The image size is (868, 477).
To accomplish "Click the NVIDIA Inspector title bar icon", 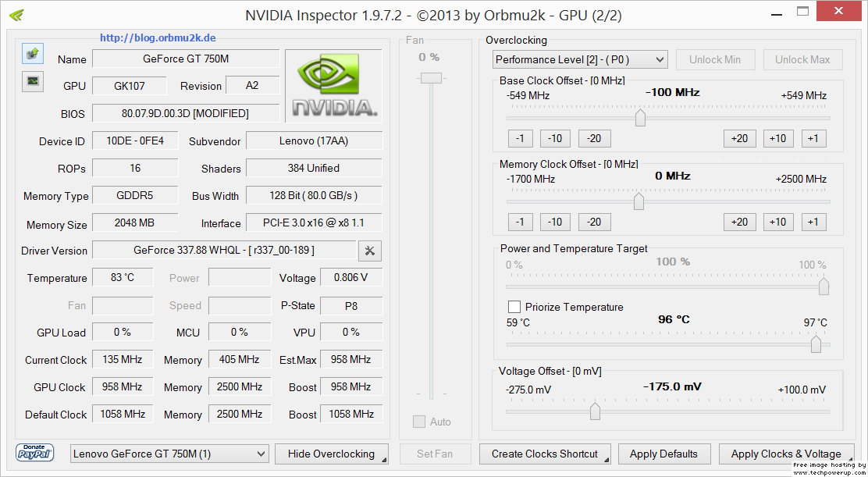I will pos(17,14).
